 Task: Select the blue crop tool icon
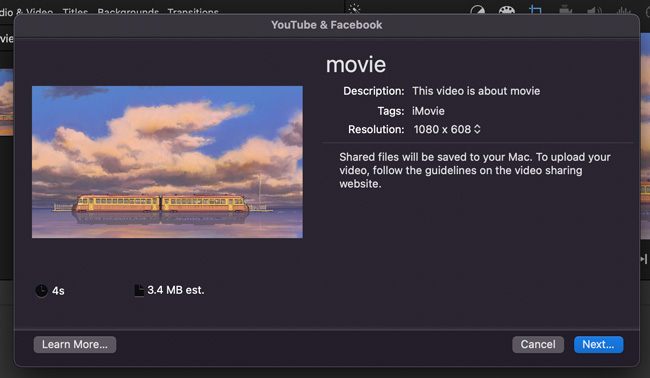pos(536,10)
